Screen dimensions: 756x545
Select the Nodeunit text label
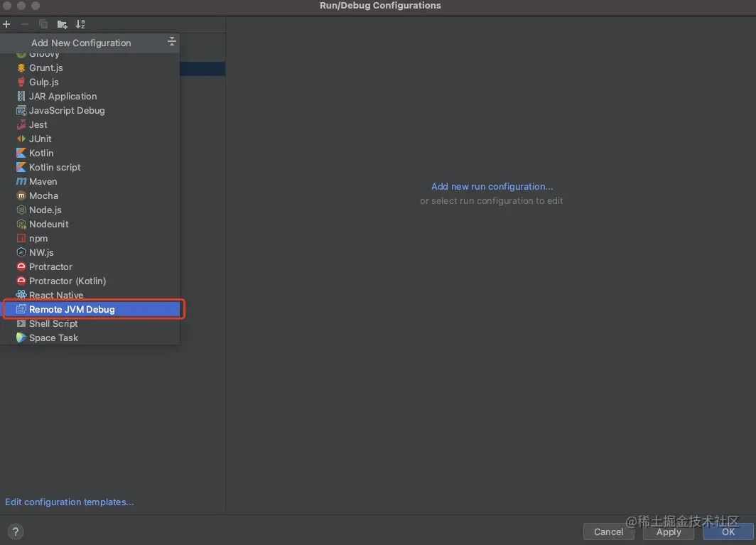(x=49, y=225)
